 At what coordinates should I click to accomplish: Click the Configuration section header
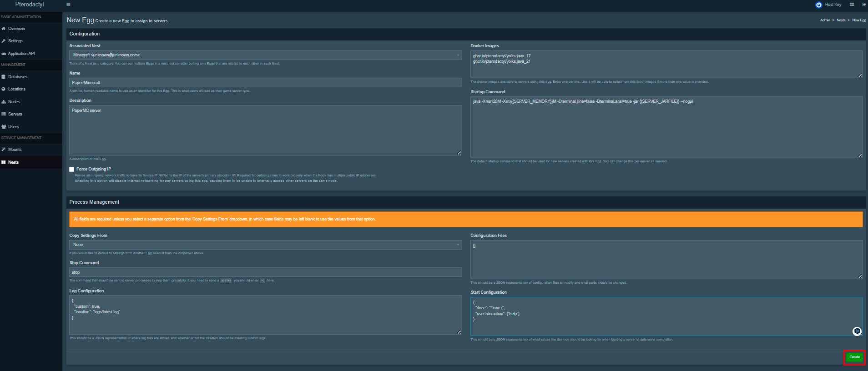click(84, 34)
